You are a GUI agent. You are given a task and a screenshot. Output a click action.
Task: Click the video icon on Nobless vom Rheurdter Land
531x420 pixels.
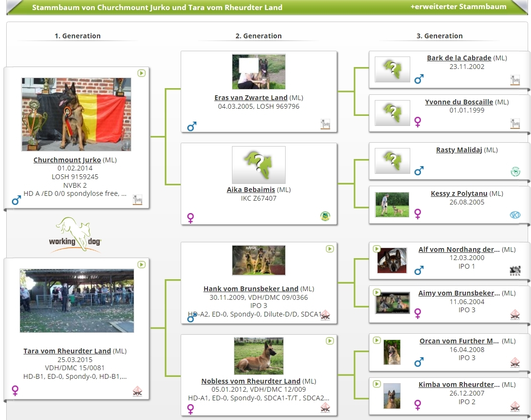click(329, 341)
